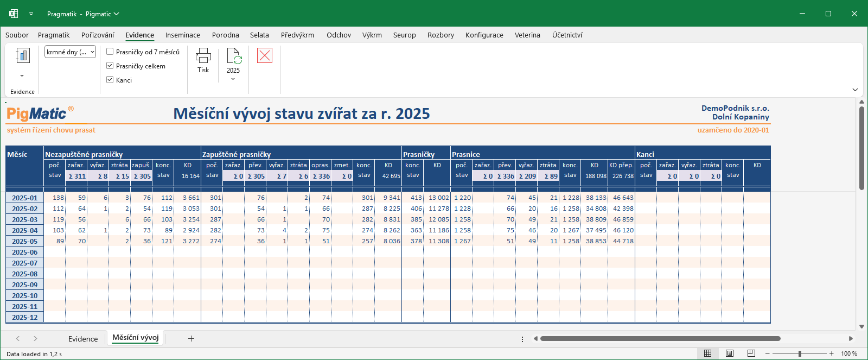The image size is (868, 360).
Task: Open the Veterina ribbon tab
Action: coord(527,35)
